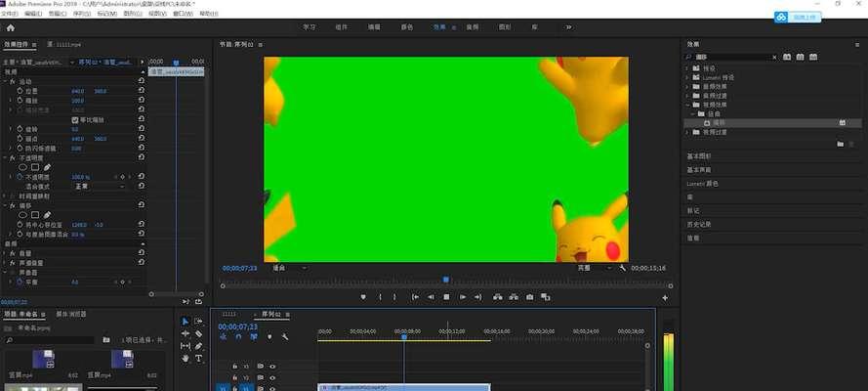Open the Lumetri 颜色 panel
Viewport: 868px width, 391px height.
tap(702, 184)
